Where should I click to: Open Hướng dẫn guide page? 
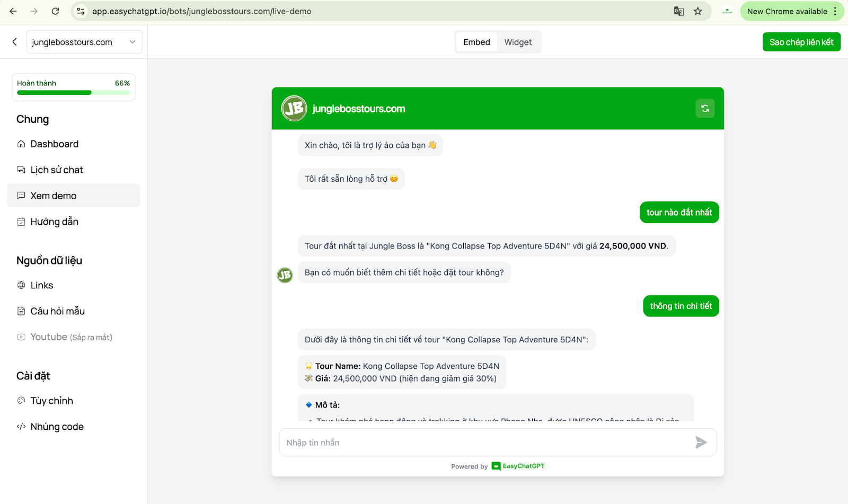coord(73,222)
